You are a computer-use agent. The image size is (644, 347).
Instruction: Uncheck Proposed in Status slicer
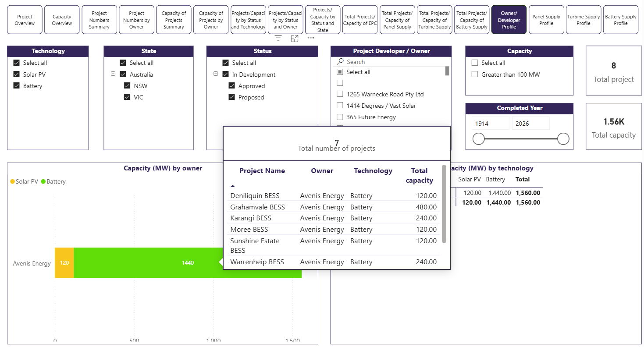(231, 97)
